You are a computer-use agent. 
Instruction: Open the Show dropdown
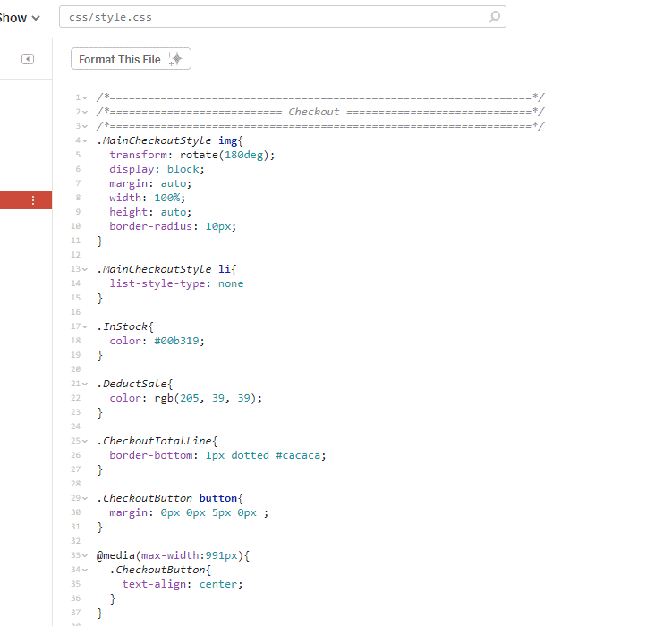tap(20, 18)
